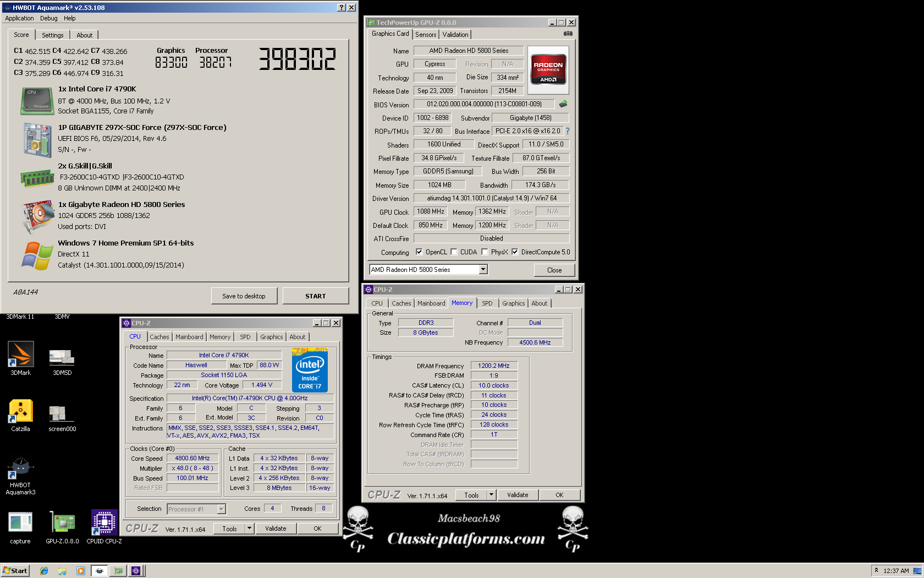This screenshot has width=924, height=578.
Task: Open the Help question mark in Aquamark title bar
Action: tap(342, 7)
